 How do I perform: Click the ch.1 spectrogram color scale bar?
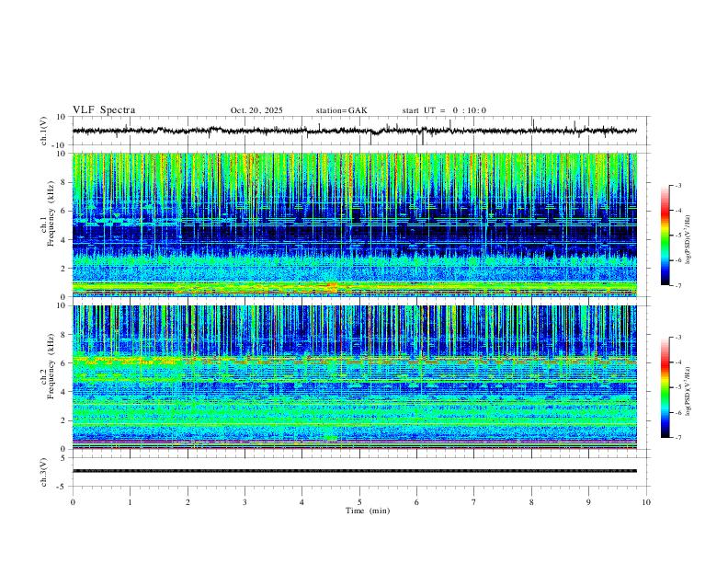[665, 236]
